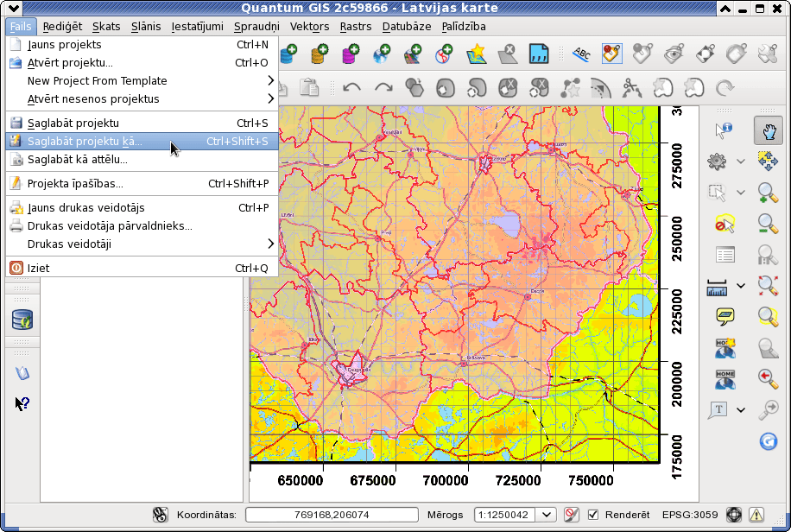
Task: Toggle the Map tips speech bubble
Action: [725, 316]
